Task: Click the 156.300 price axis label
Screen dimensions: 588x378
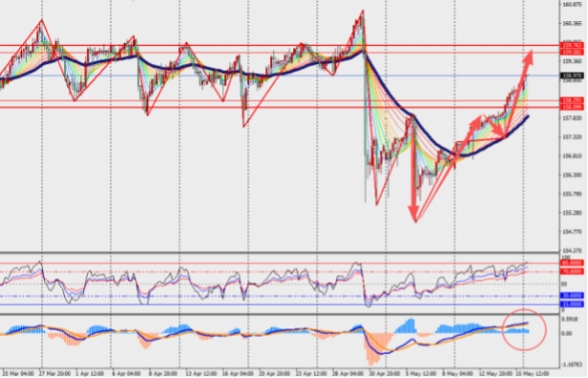Action: pos(572,175)
